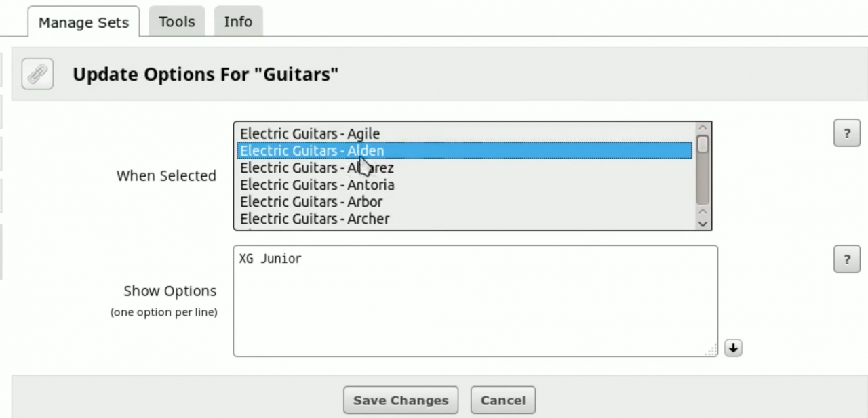Open help for the Show Options field
This screenshot has height=418, width=868.
846,259
